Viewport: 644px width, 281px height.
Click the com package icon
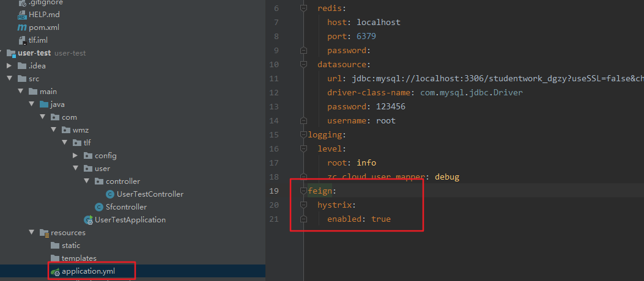[55, 117]
